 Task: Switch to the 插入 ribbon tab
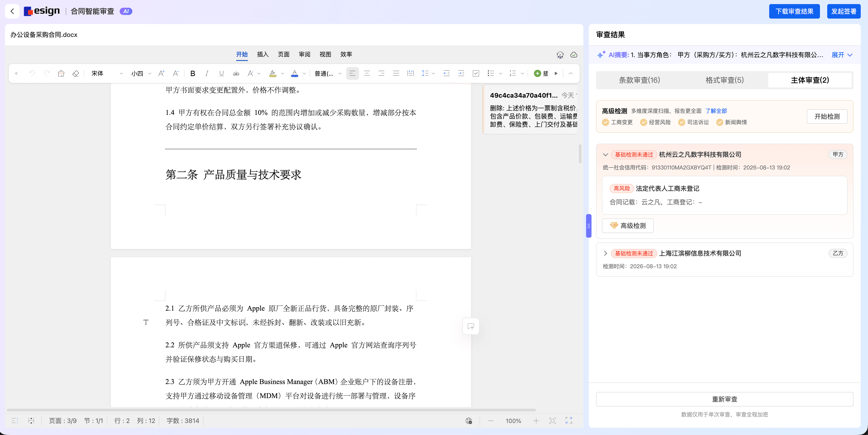[263, 54]
